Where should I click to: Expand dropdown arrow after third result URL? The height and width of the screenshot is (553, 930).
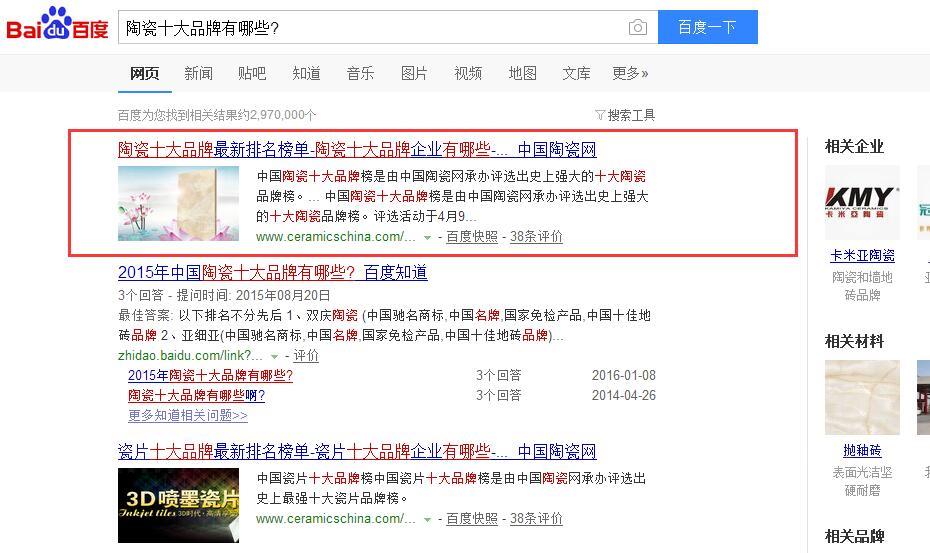coord(427,520)
